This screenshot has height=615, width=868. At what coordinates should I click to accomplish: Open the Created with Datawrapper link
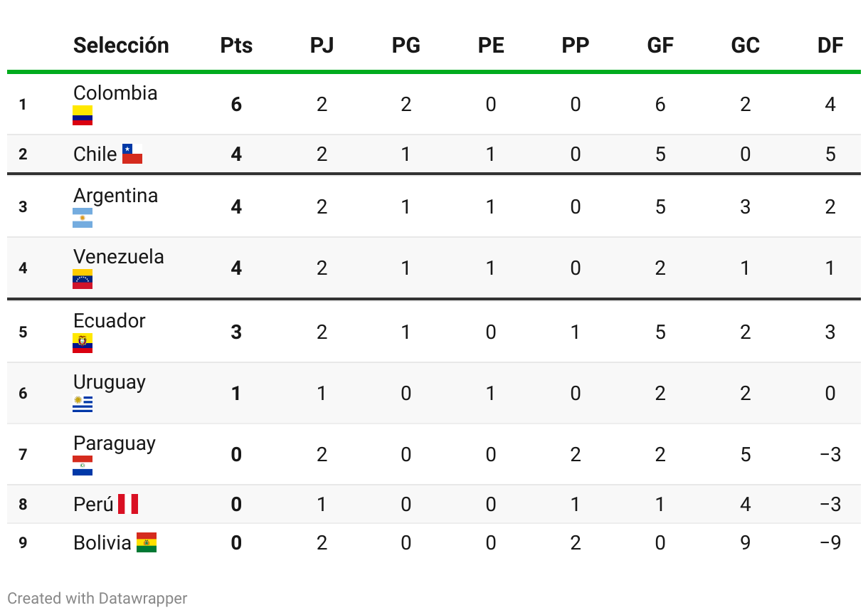point(97,598)
